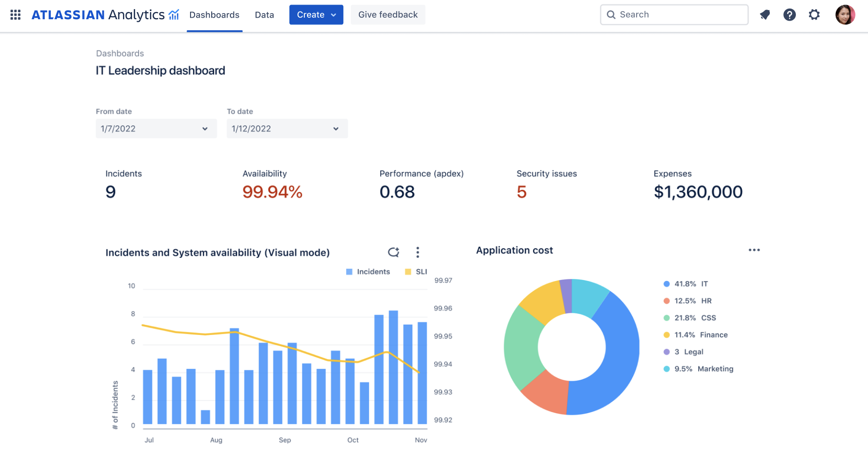Open Application cost more options menu

pos(754,250)
